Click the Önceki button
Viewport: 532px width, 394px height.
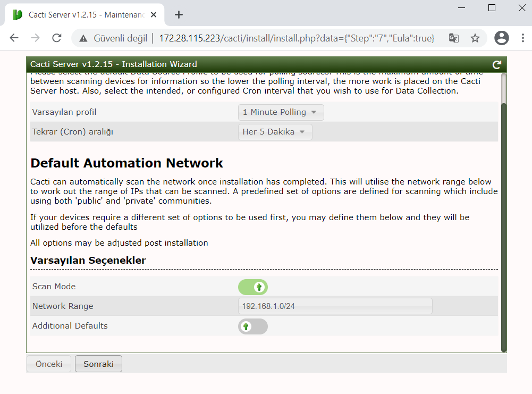point(49,364)
